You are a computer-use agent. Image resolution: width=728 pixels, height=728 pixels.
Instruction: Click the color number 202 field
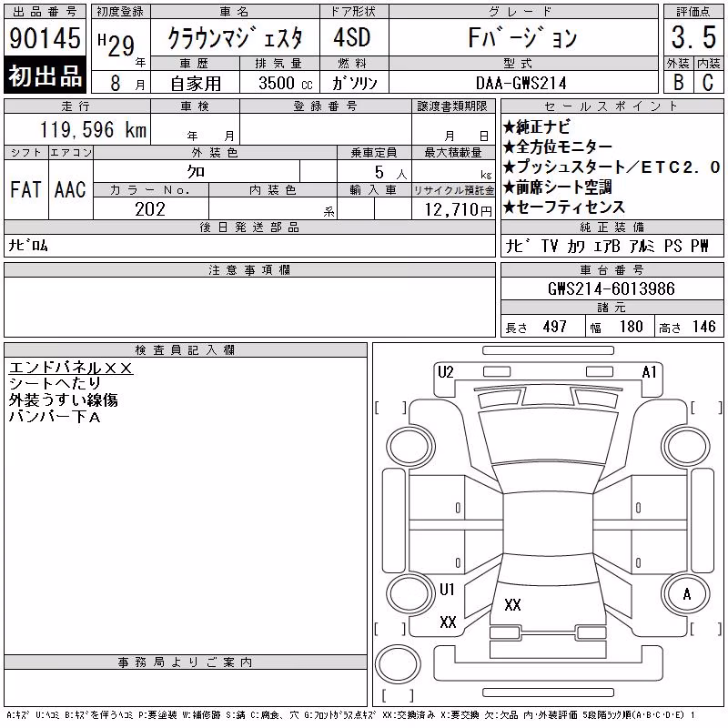click(x=151, y=209)
